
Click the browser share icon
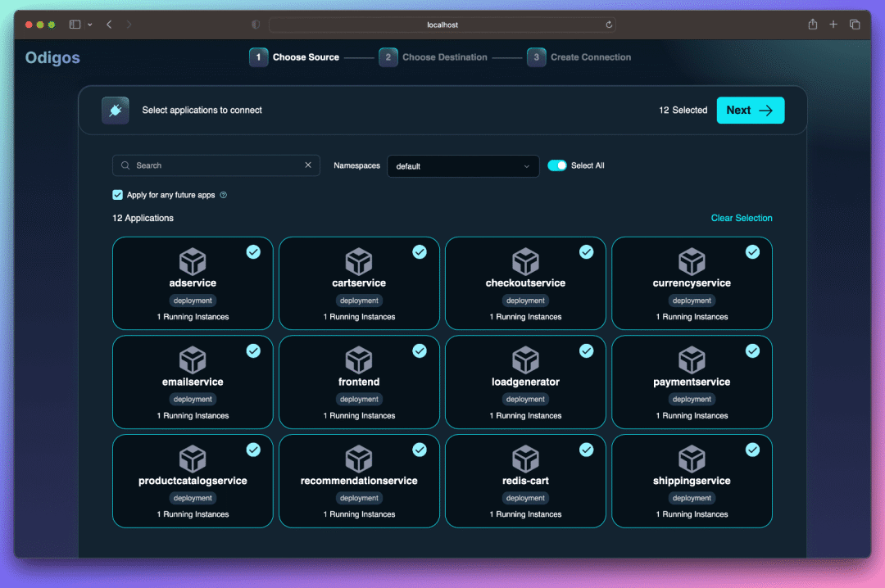(812, 25)
